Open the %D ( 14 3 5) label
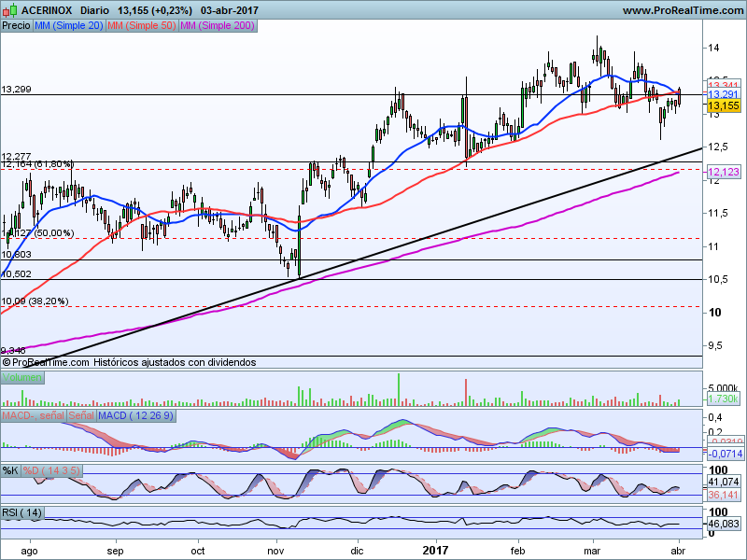Image resolution: width=747 pixels, height=560 pixels. (51, 471)
